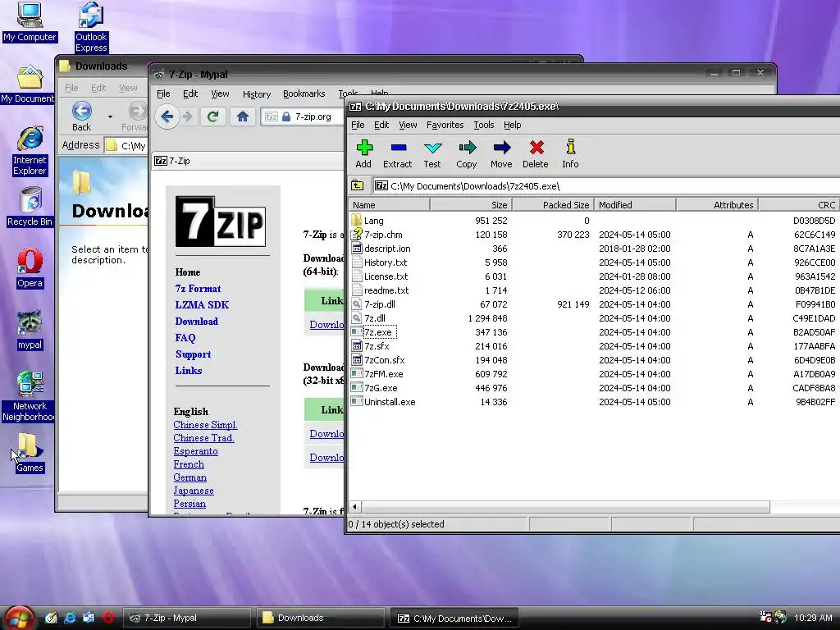The image size is (840, 630).
Task: Click the Mypal back arrow button
Action: (x=167, y=116)
